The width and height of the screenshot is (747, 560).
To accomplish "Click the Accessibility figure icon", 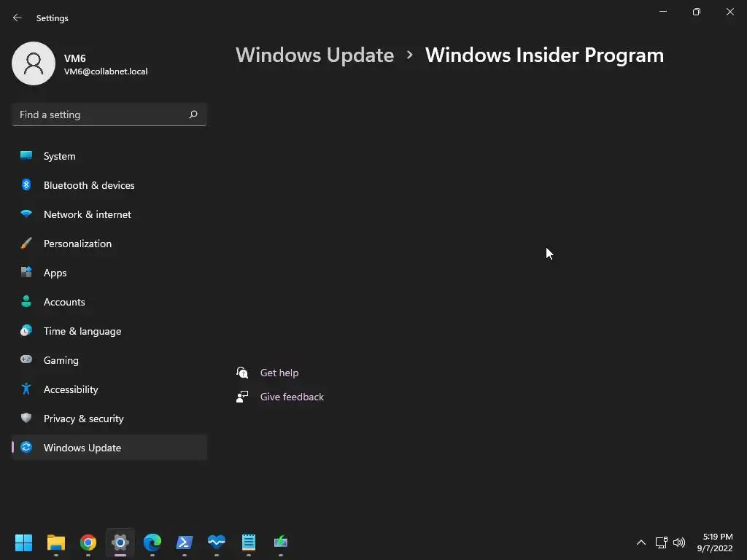I will click(x=26, y=389).
